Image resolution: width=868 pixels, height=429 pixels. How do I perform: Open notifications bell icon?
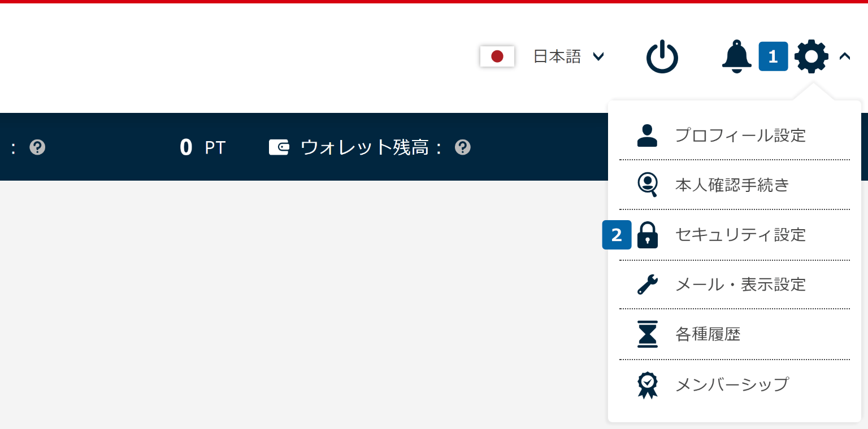pos(737,56)
